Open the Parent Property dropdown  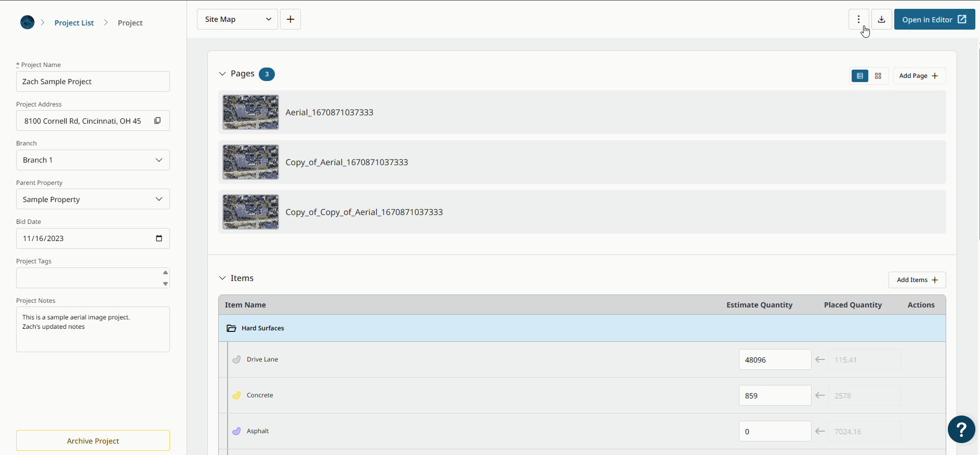[x=93, y=199]
